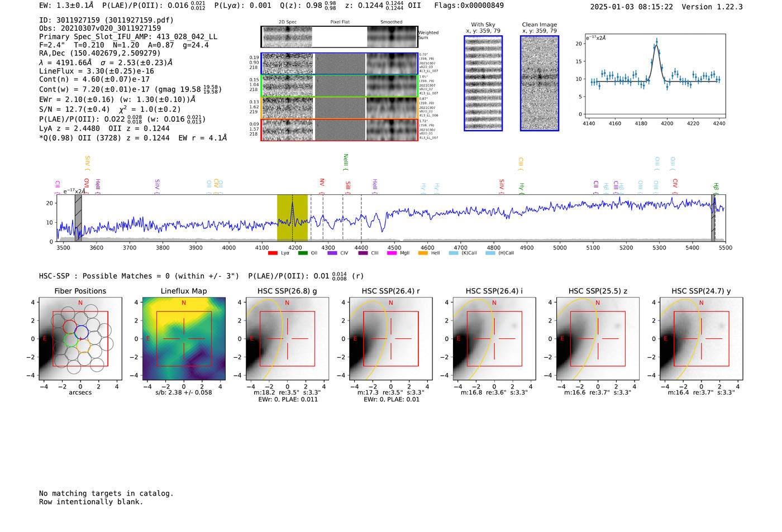Open the HSC SSP(26.4) r image

(x=391, y=339)
